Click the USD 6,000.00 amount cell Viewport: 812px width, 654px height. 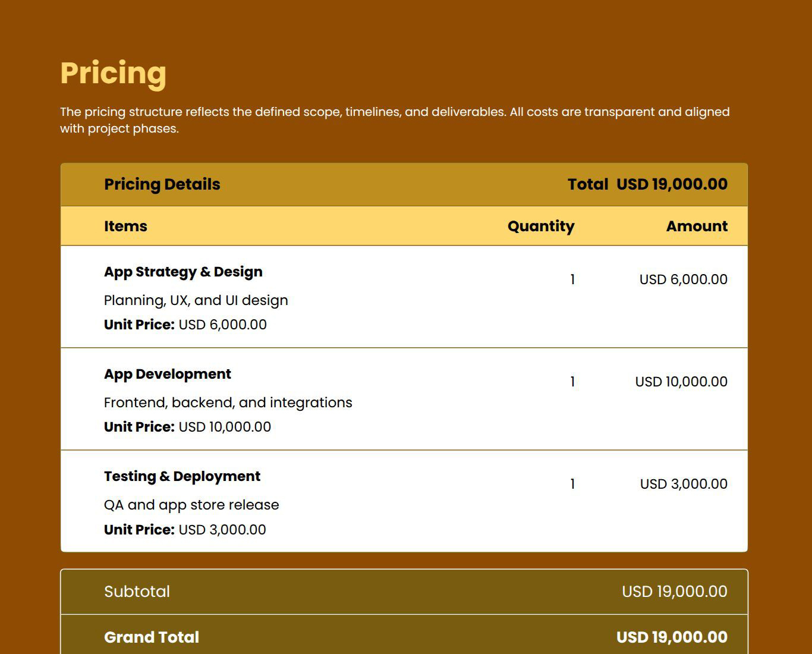(683, 279)
